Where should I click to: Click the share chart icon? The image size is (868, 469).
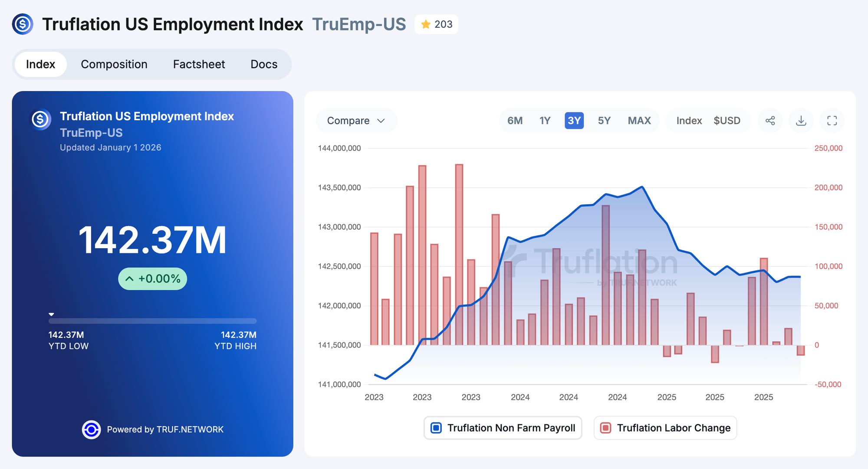tap(770, 121)
